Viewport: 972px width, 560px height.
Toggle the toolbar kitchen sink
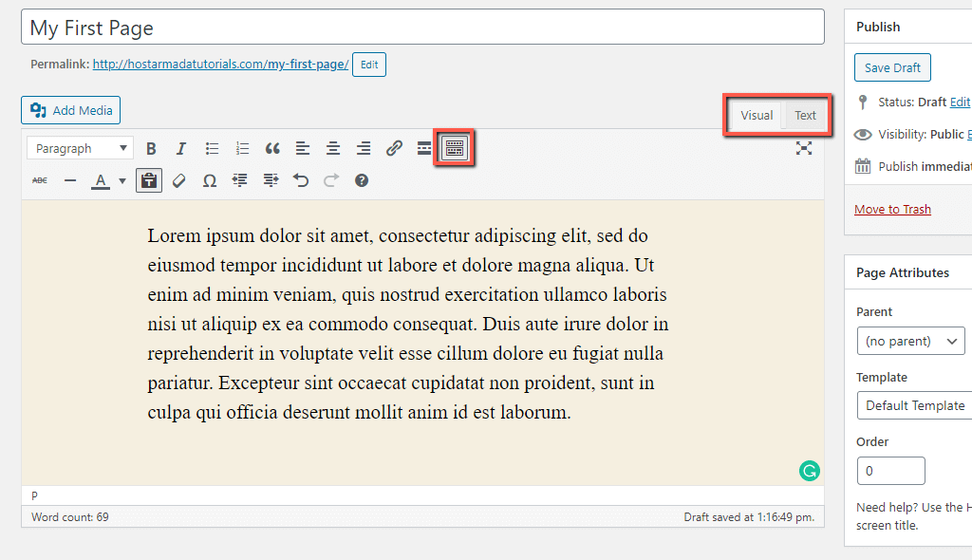[455, 148]
